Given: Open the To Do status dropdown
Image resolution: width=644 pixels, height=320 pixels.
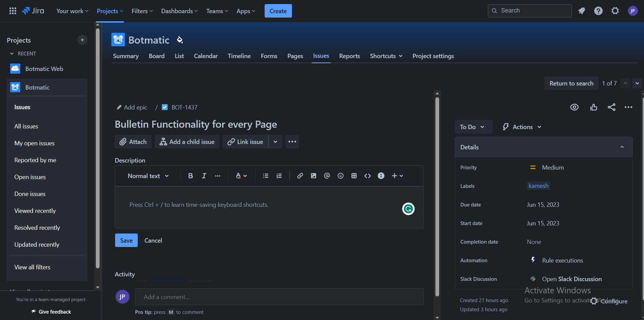Looking at the screenshot, I should 473,127.
